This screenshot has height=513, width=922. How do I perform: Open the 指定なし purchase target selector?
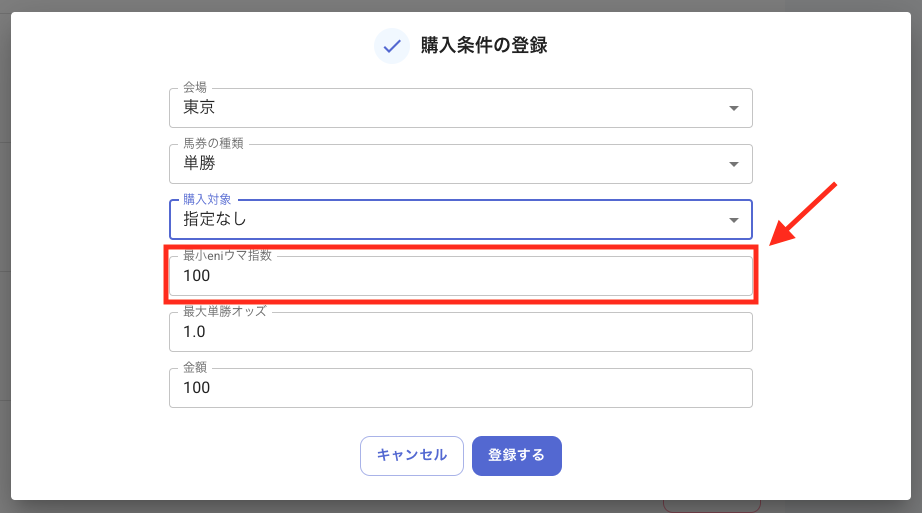point(450,220)
